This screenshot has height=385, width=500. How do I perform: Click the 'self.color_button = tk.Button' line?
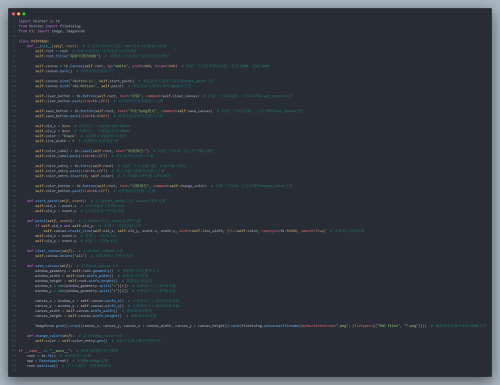[x=164, y=186]
